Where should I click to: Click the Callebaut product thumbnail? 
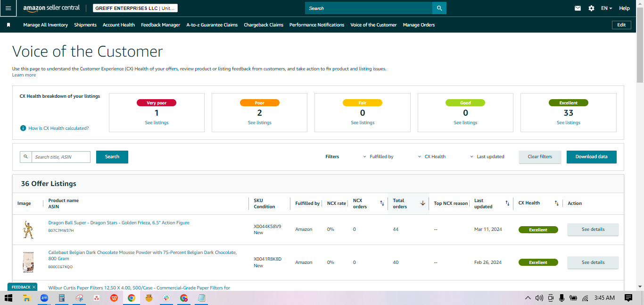pos(28,263)
